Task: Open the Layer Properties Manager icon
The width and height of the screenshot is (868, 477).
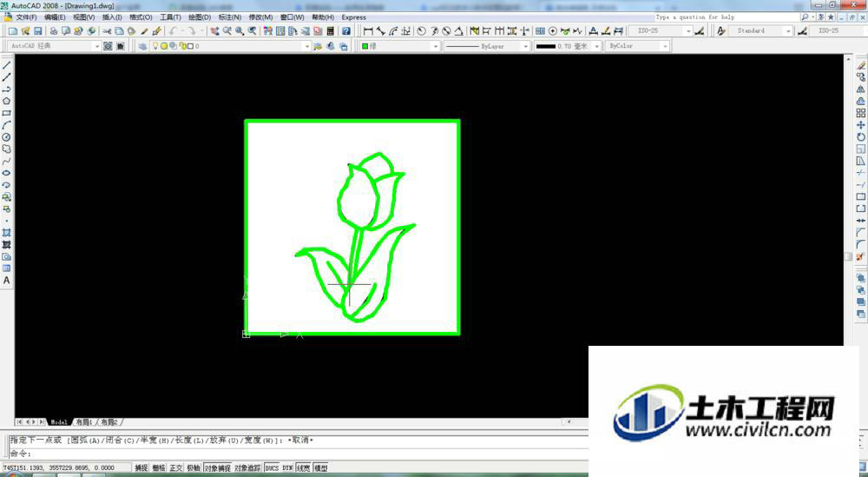Action: click(x=143, y=47)
